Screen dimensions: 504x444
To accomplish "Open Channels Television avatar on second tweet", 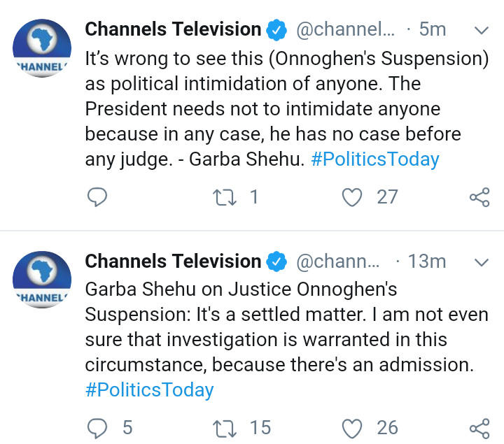I will click(43, 279).
